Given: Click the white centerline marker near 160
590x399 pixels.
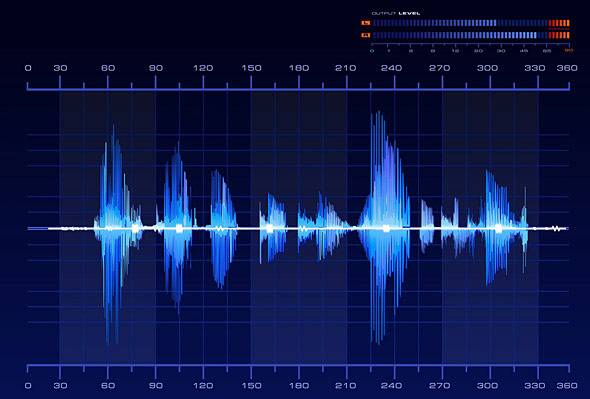Looking at the screenshot, I should tap(269, 228).
